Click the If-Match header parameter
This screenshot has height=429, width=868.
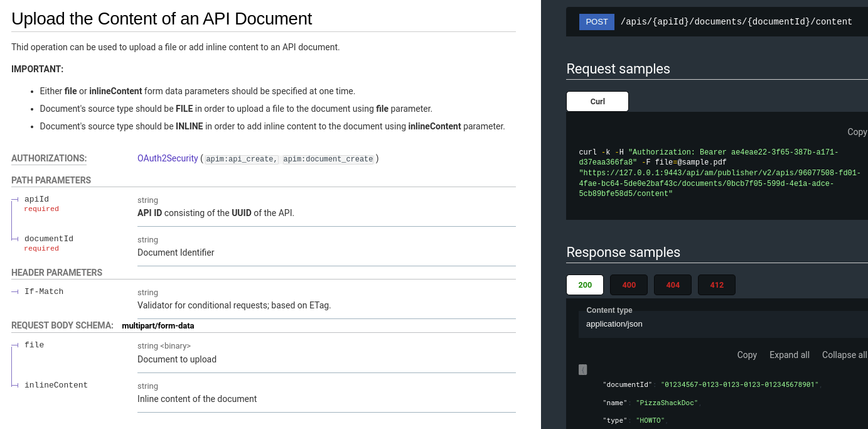click(44, 291)
